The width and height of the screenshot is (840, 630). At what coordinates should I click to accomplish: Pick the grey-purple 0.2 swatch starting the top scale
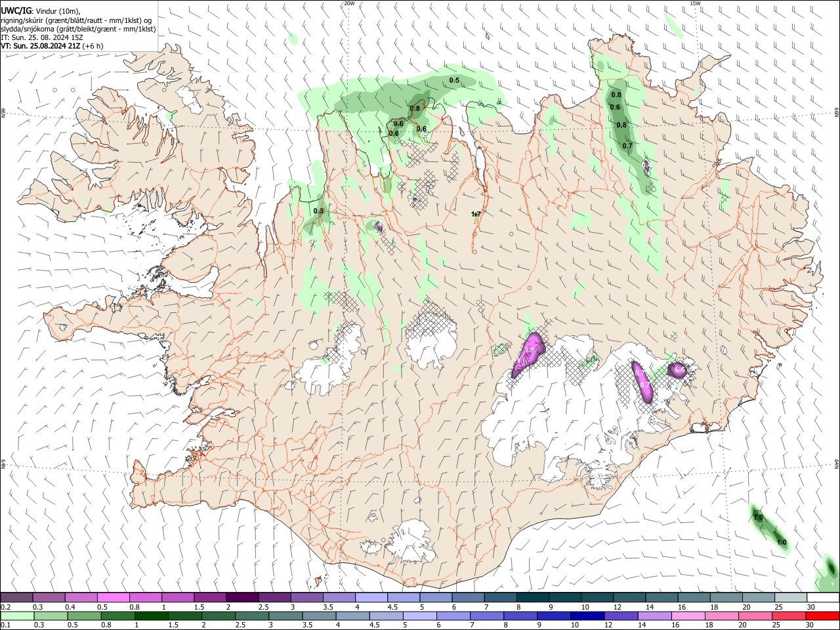coord(16,597)
